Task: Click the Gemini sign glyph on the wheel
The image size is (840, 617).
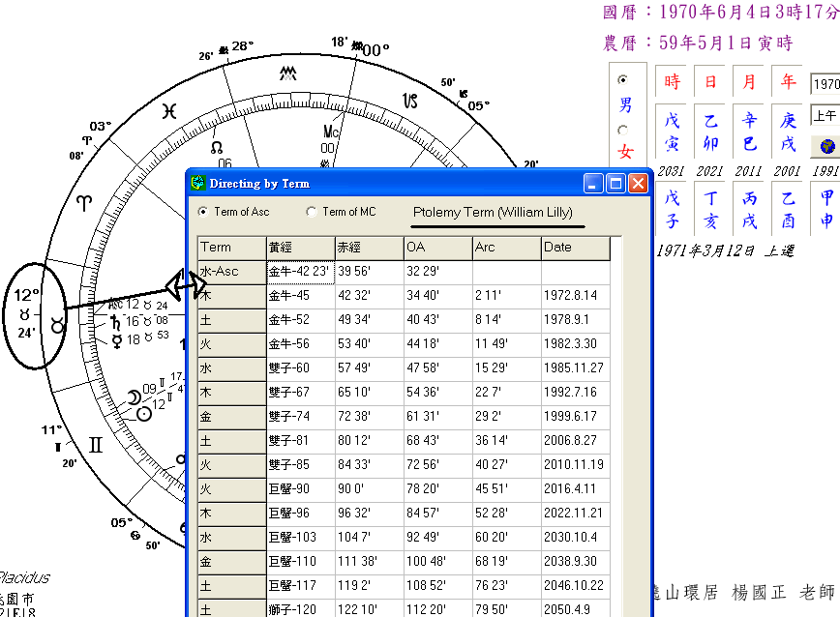Action: [x=94, y=446]
